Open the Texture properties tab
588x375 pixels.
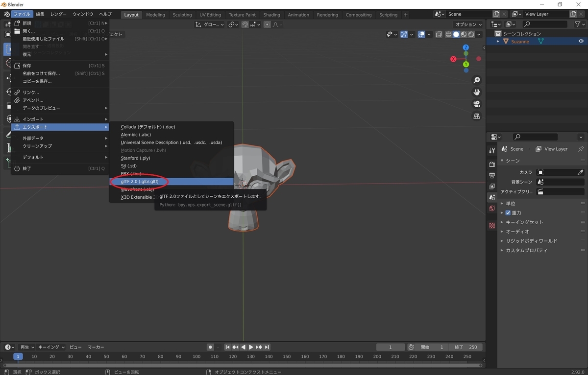pyautogui.click(x=492, y=225)
